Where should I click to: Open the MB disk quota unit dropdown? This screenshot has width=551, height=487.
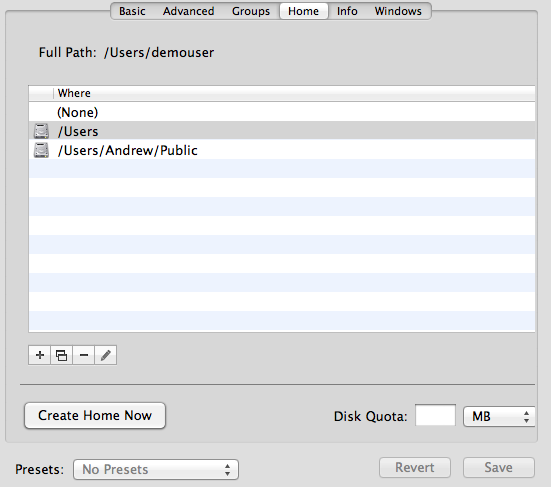coord(499,416)
